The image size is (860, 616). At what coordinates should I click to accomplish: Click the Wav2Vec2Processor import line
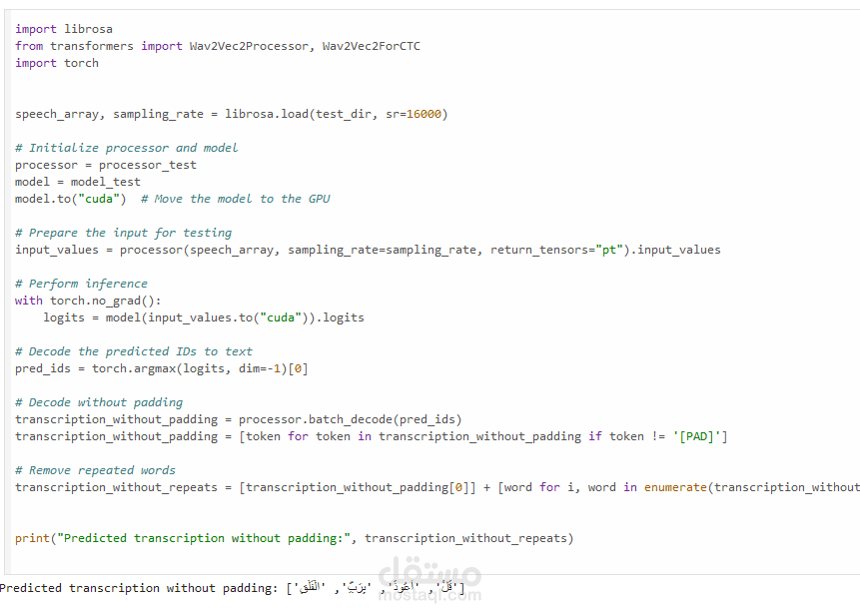pyautogui.click(x=218, y=46)
